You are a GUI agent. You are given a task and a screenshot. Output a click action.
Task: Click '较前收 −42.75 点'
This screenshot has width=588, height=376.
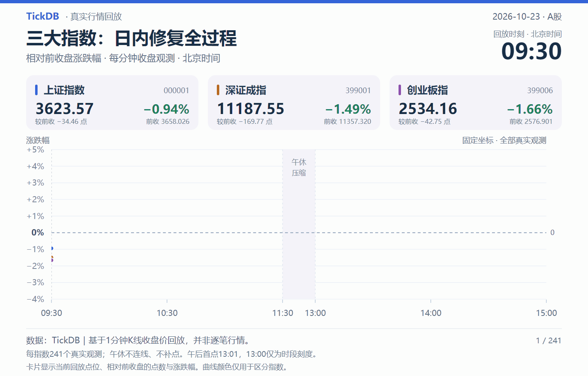(x=424, y=121)
